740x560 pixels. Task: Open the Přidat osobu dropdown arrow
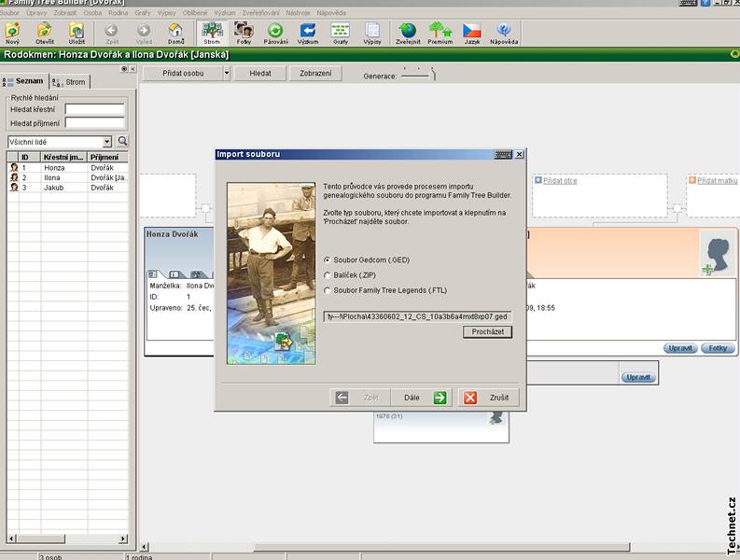click(x=227, y=73)
